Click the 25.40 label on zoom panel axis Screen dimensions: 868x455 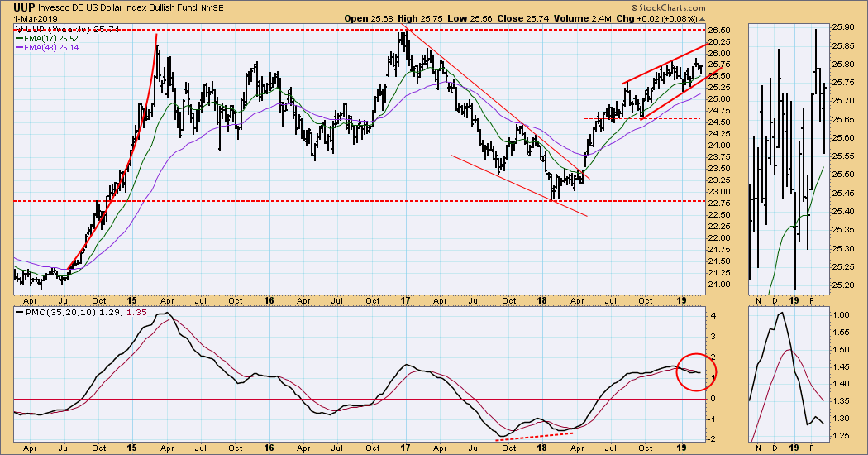tap(842, 211)
